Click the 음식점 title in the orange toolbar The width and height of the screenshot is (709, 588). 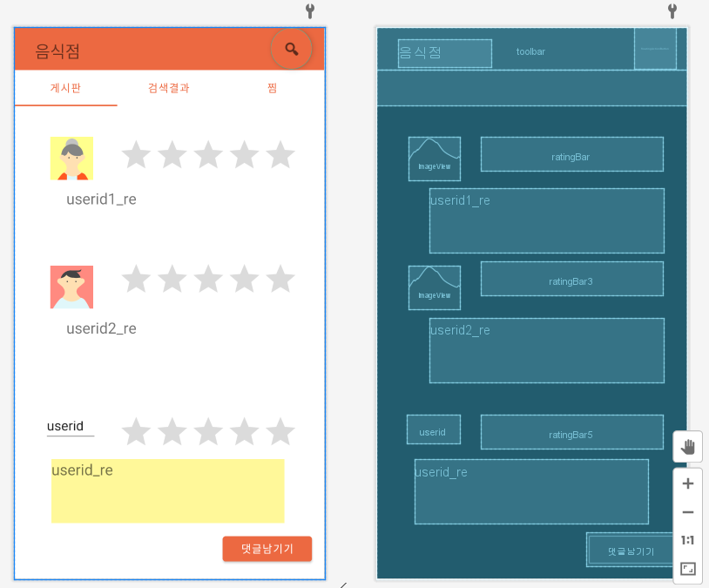coord(57,51)
